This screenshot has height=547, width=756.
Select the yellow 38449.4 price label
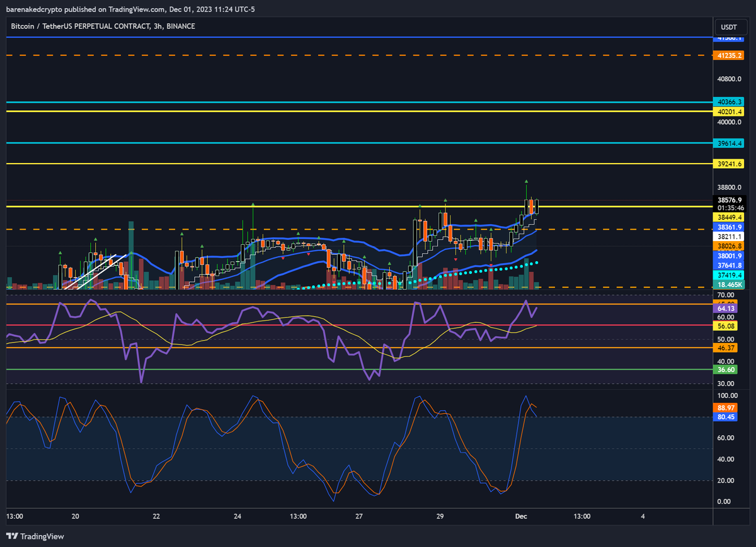point(730,217)
